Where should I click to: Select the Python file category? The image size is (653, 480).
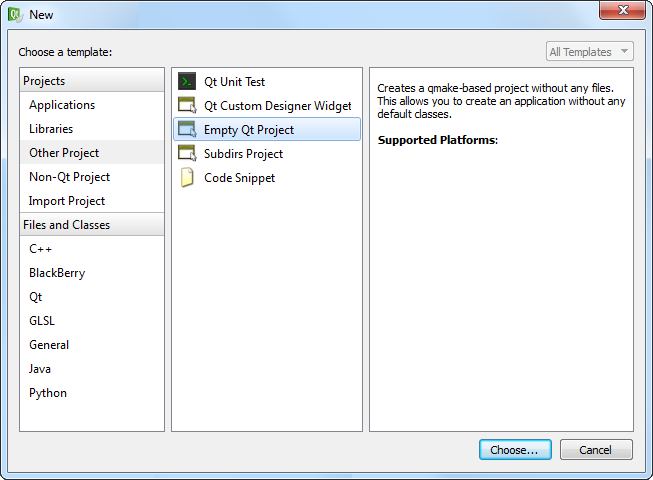48,393
